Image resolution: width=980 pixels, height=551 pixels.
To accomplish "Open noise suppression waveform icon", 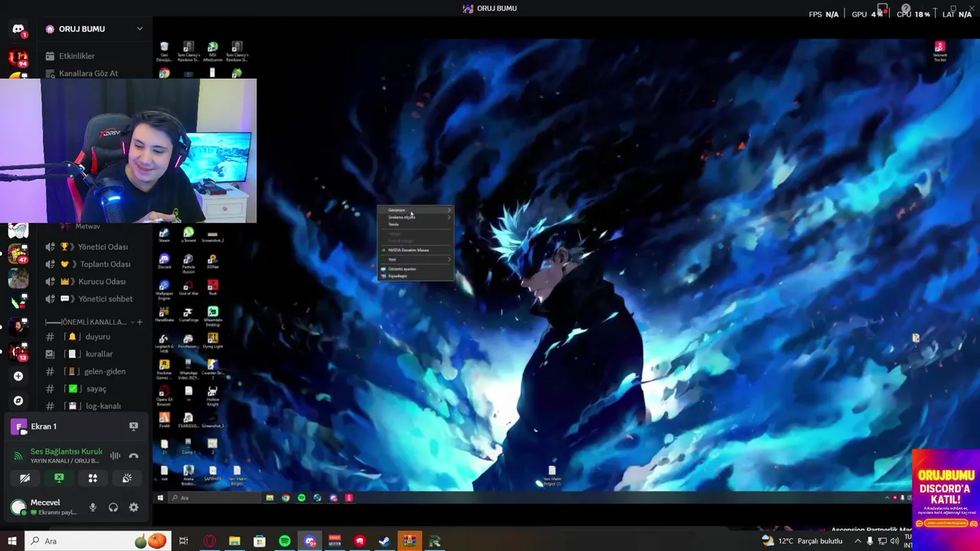I will point(115,455).
